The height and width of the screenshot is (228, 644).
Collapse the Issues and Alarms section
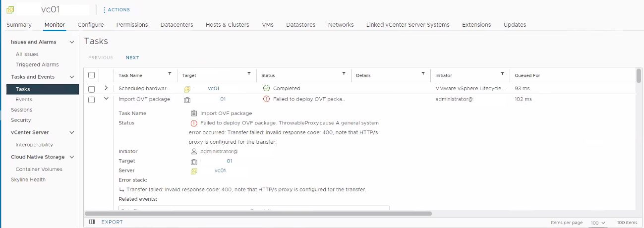[x=72, y=42]
